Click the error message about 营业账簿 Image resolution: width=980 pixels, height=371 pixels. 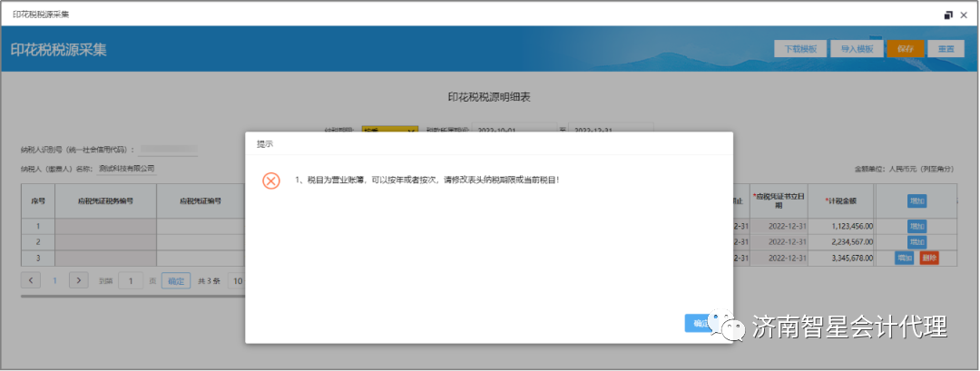tap(426, 180)
